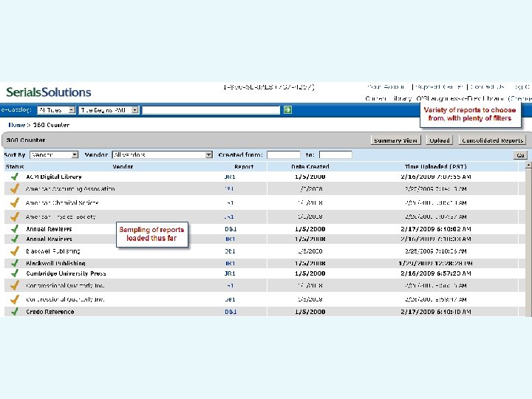The image size is (532, 399).
Task: Click the Serials Solutions logo
Action: click(49, 92)
